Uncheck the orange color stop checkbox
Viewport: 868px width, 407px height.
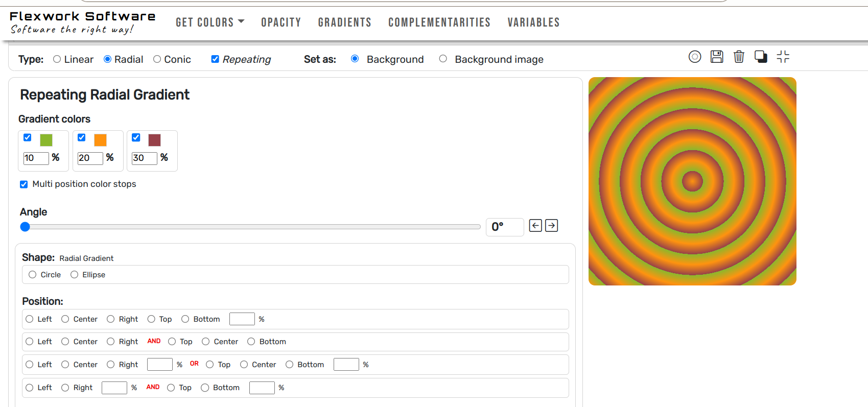[82, 137]
